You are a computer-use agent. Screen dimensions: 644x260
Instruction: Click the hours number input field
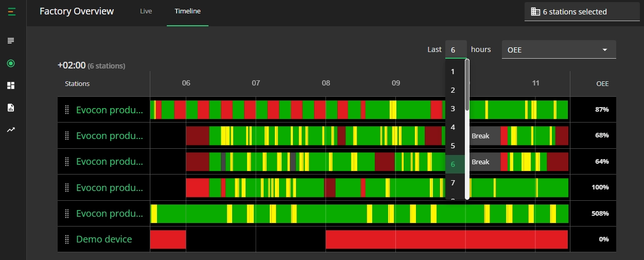pos(456,50)
